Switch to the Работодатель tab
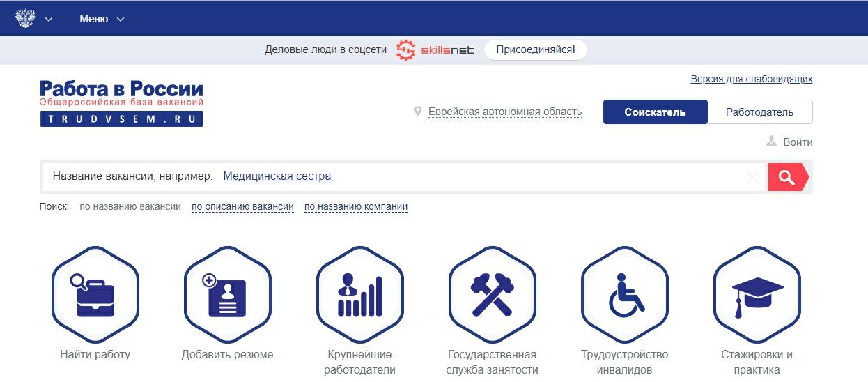868x382 pixels. [x=760, y=112]
